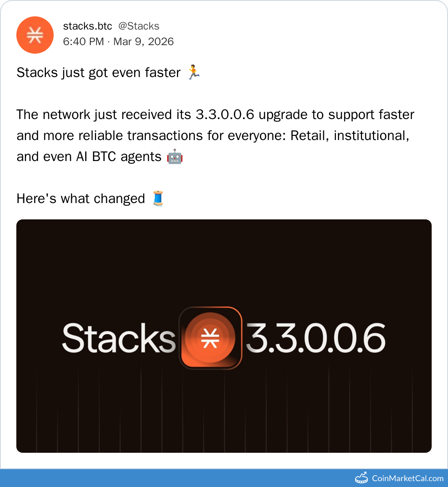Click the Stacks logo badge in banner
The image size is (448, 487).
coord(210,338)
